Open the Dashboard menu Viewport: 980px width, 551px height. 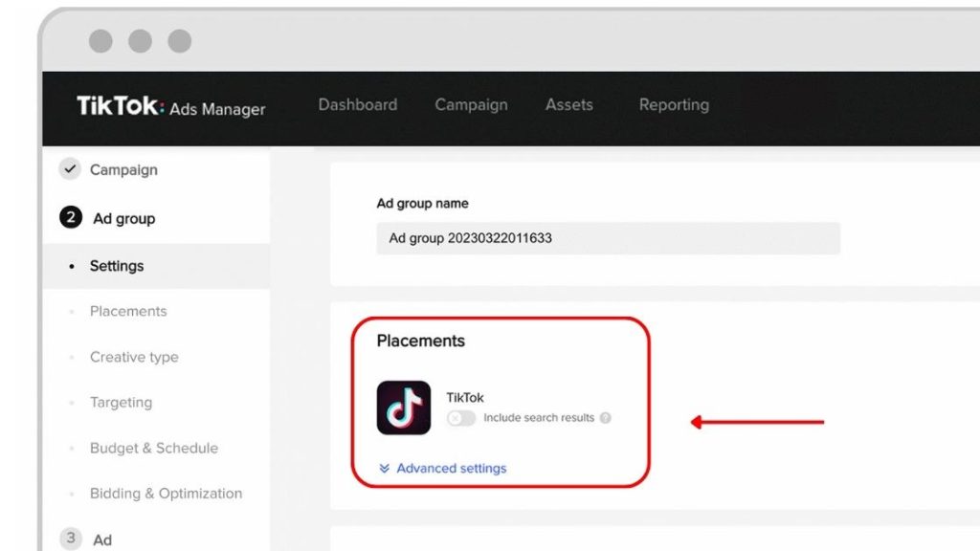358,104
